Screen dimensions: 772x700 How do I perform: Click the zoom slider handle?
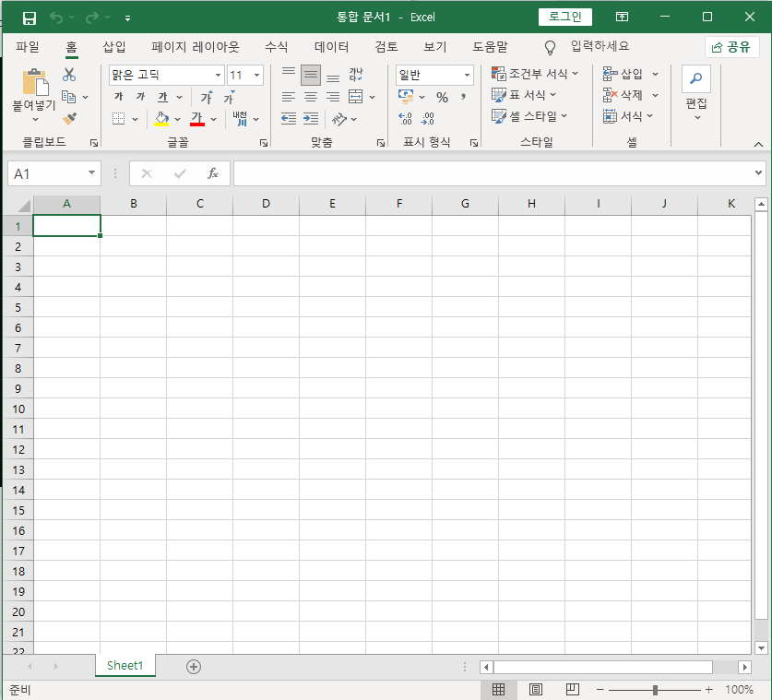click(655, 690)
